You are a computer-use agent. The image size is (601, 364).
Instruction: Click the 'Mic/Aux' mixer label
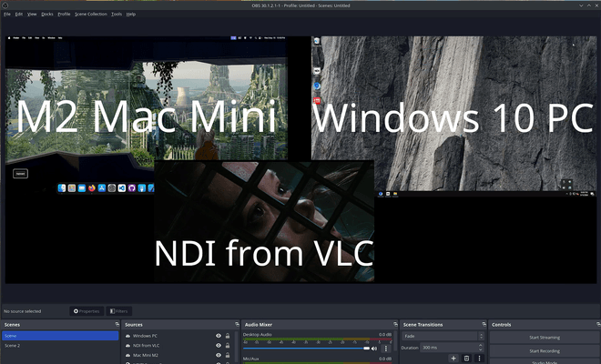[251, 359]
